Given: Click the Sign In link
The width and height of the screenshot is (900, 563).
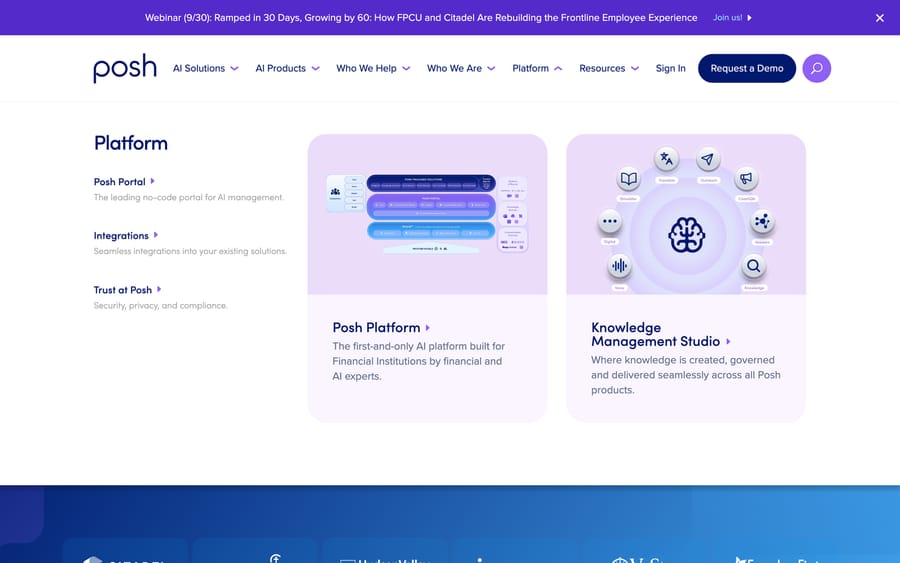Looking at the screenshot, I should 670,68.
